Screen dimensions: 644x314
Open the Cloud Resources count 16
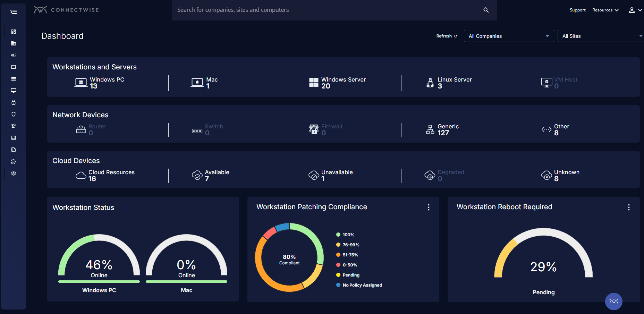(x=92, y=179)
